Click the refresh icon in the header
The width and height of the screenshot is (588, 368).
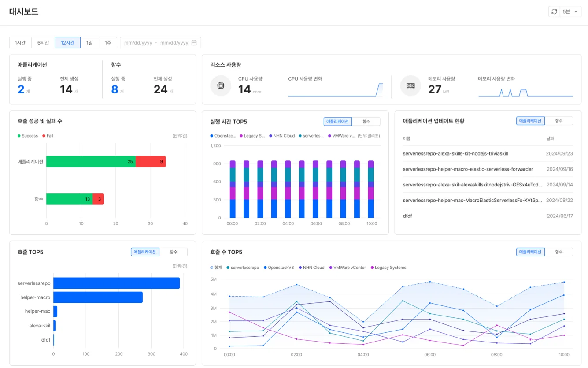(554, 12)
